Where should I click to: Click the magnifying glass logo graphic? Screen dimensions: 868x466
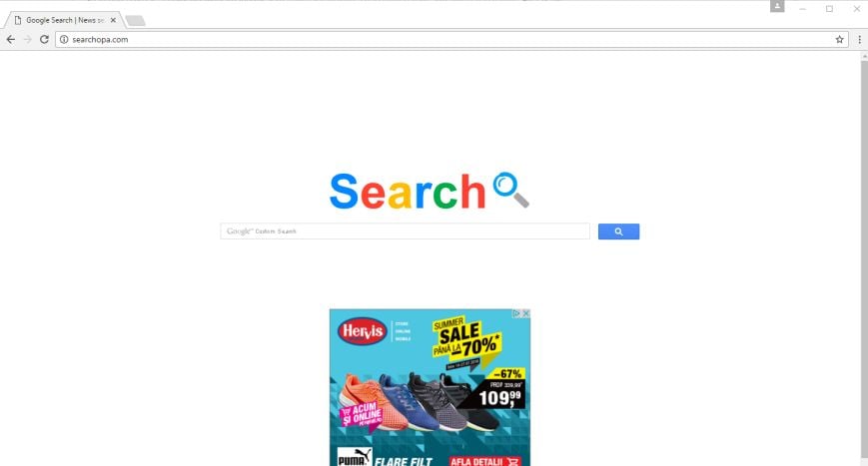click(510, 190)
